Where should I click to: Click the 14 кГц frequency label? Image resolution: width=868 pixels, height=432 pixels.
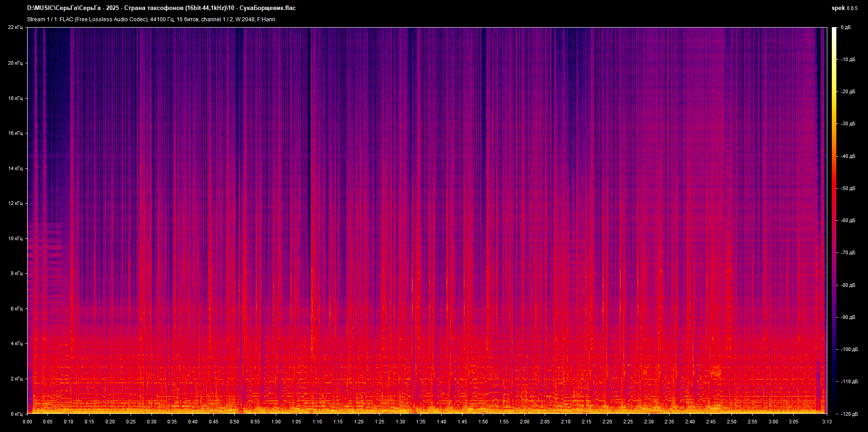click(x=15, y=168)
